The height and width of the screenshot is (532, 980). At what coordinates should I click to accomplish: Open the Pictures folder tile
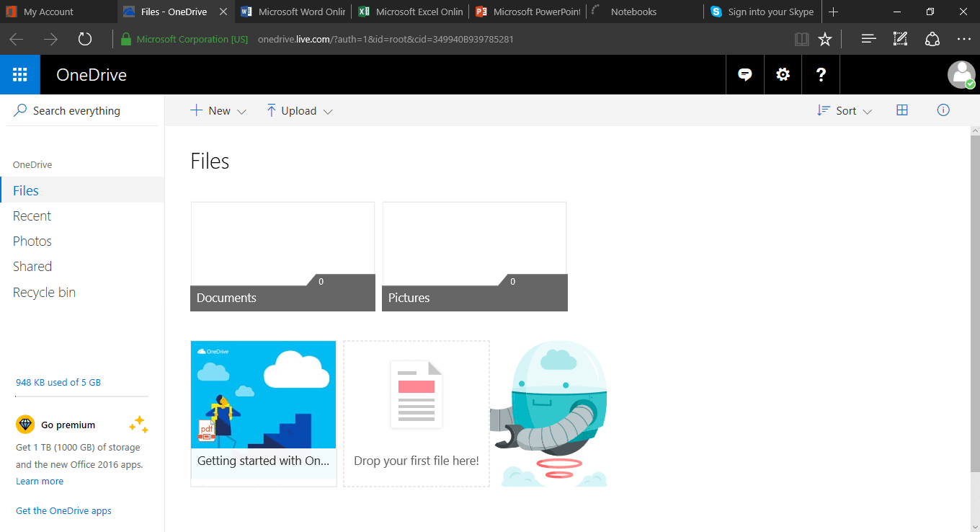click(x=475, y=256)
